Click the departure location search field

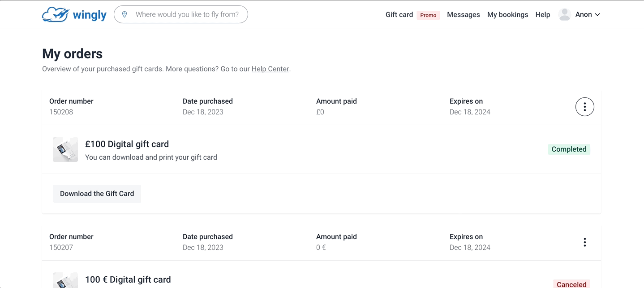coord(187,14)
